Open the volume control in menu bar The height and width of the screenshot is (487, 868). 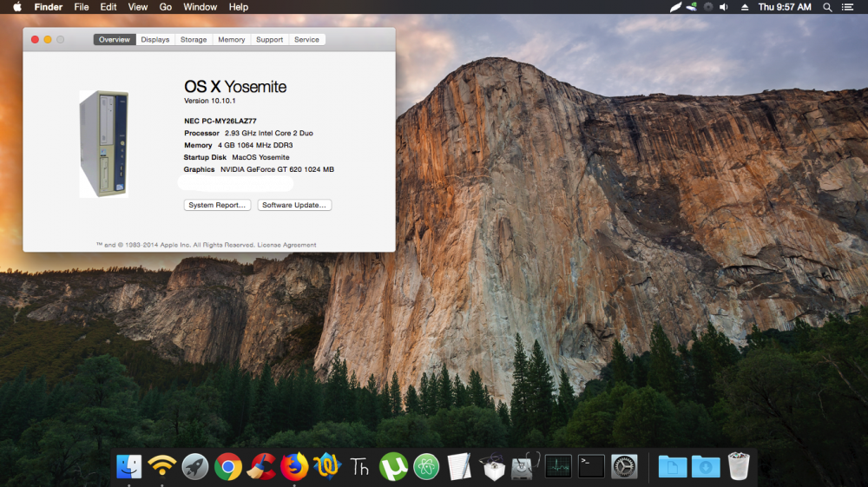tap(724, 7)
